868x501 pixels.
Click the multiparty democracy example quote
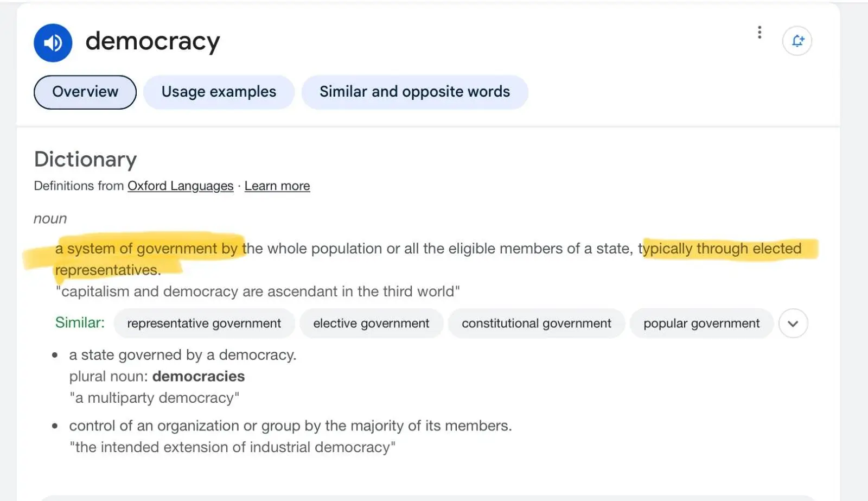154,398
